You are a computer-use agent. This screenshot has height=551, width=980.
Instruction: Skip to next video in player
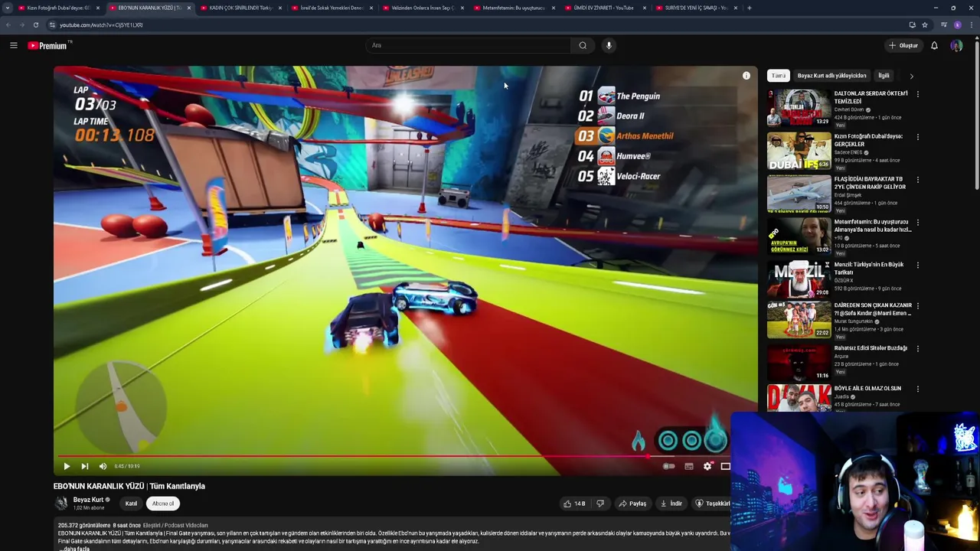pyautogui.click(x=84, y=466)
